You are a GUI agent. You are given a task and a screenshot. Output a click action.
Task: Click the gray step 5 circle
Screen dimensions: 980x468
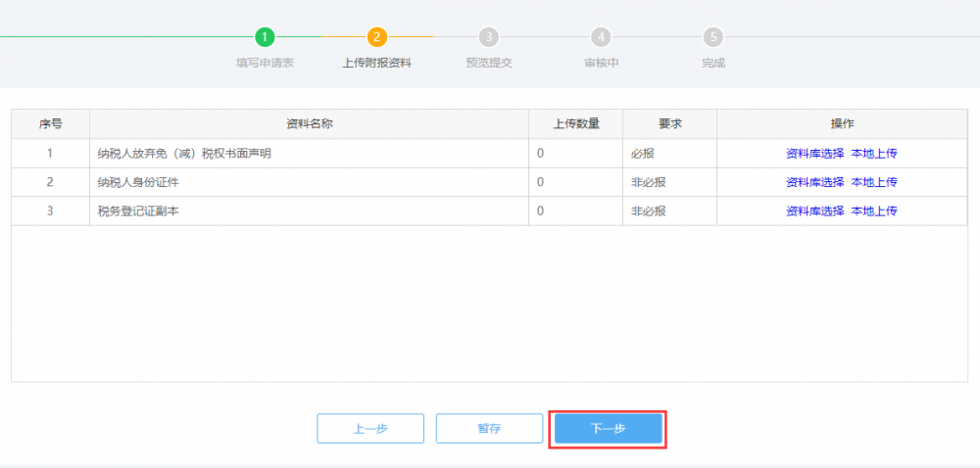713,37
